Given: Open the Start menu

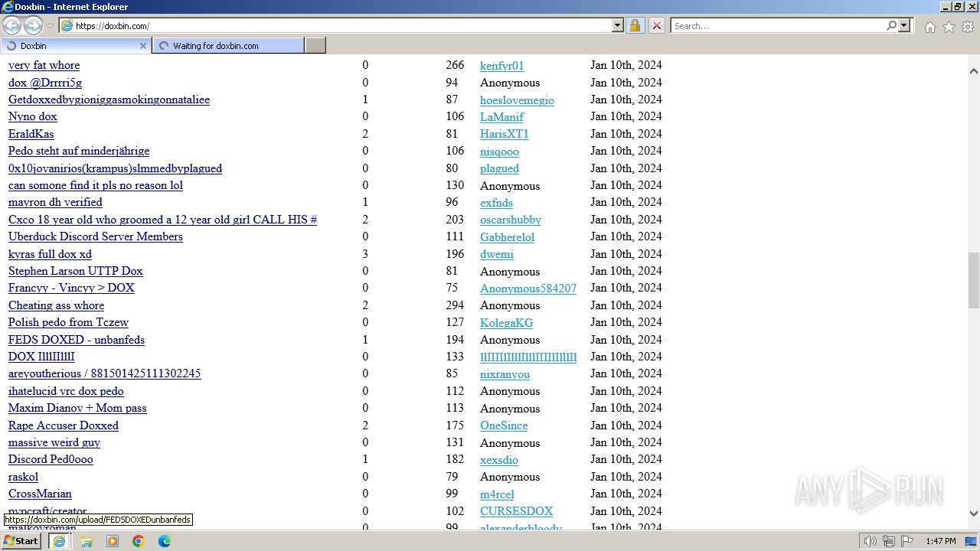Looking at the screenshot, I should pos(21,541).
